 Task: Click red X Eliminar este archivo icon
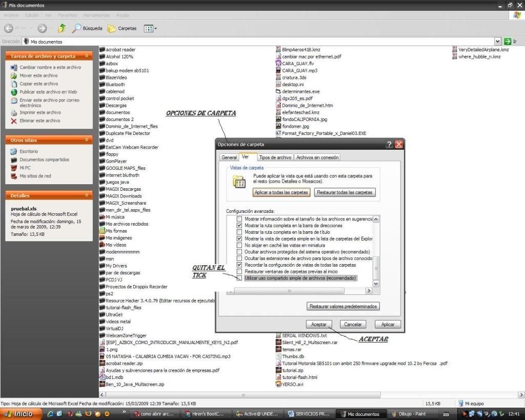(14, 121)
